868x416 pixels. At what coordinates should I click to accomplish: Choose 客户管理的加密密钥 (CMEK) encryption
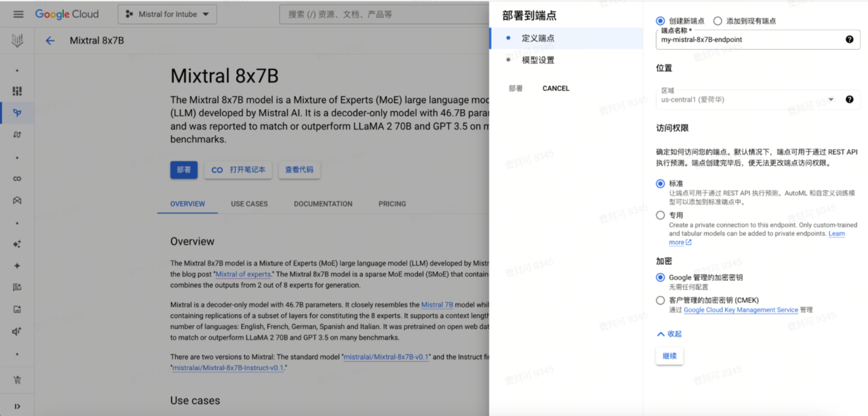[x=661, y=300]
